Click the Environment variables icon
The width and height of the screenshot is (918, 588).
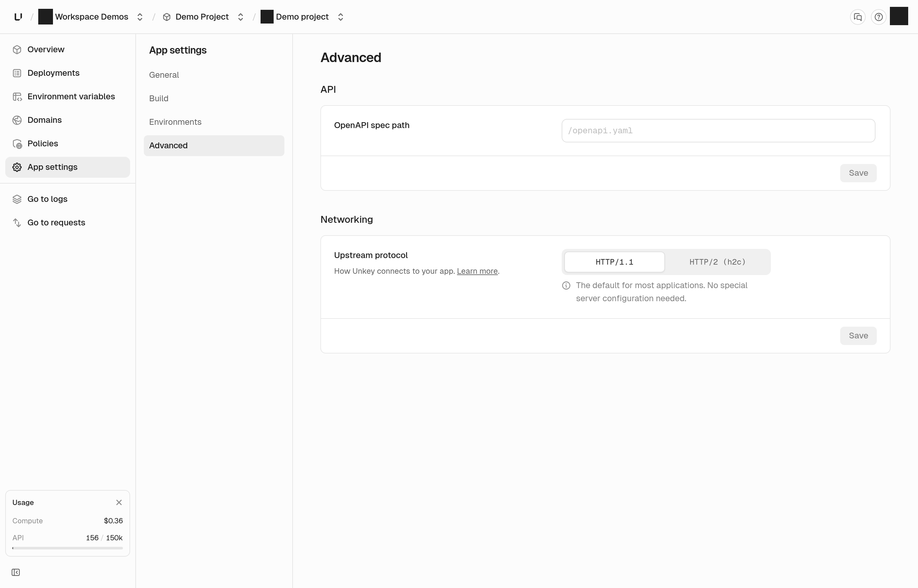pos(17,97)
